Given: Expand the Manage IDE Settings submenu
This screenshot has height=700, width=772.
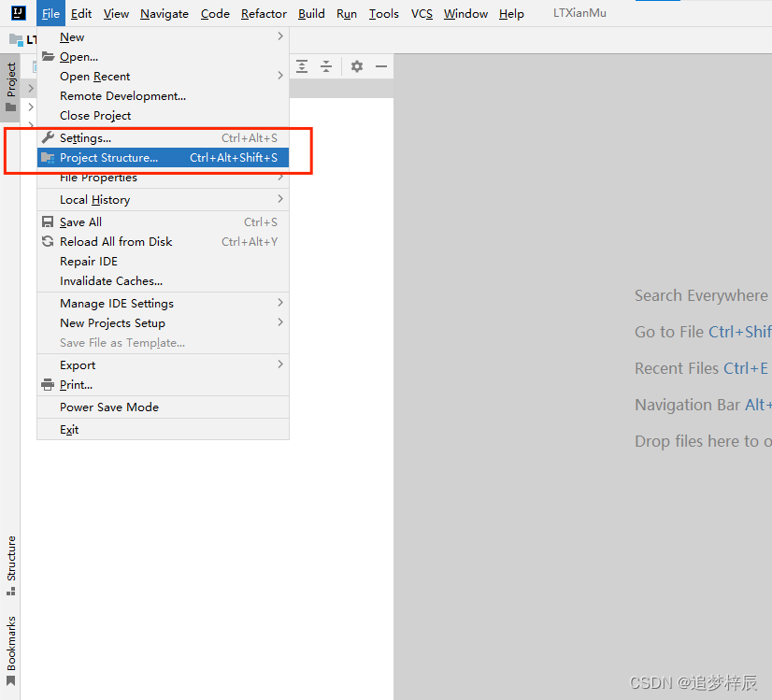Looking at the screenshot, I should coord(163,303).
